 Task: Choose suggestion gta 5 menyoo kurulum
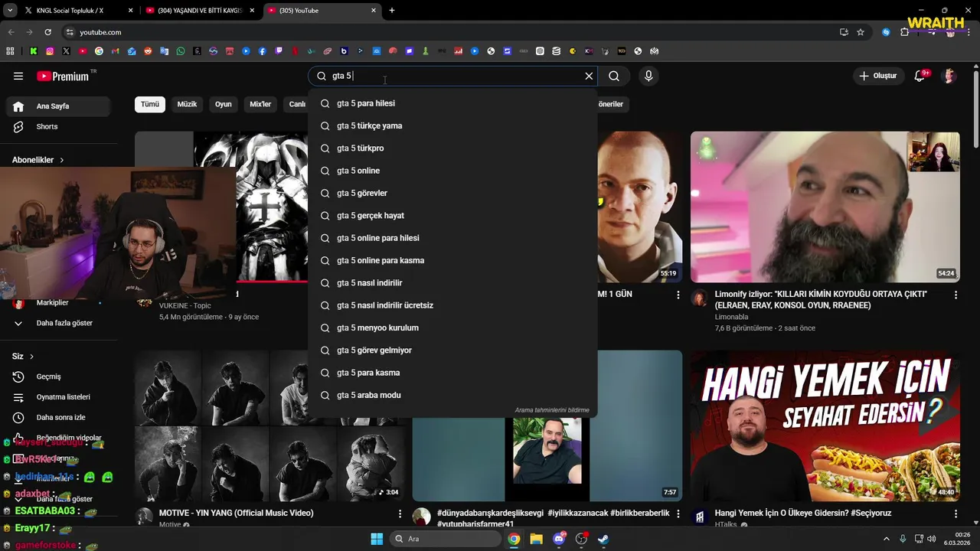click(x=452, y=328)
